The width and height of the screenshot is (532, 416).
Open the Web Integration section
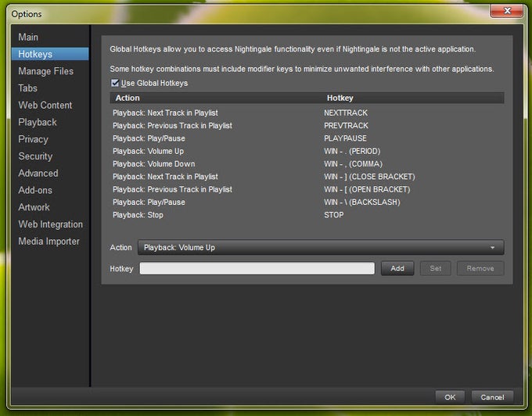point(50,224)
